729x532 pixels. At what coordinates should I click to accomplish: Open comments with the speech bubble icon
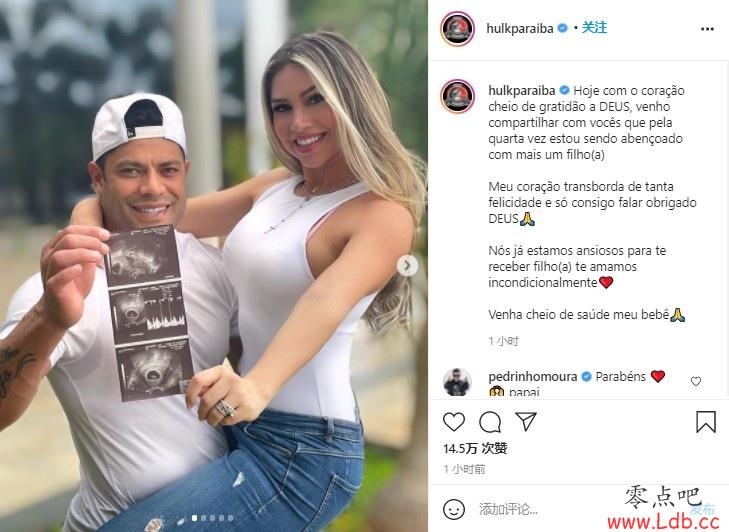tap(490, 422)
